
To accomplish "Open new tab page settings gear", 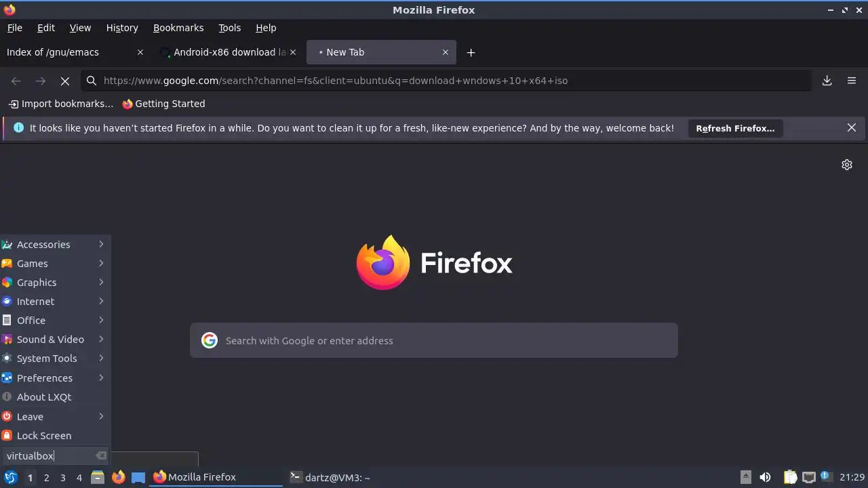I will tap(847, 165).
